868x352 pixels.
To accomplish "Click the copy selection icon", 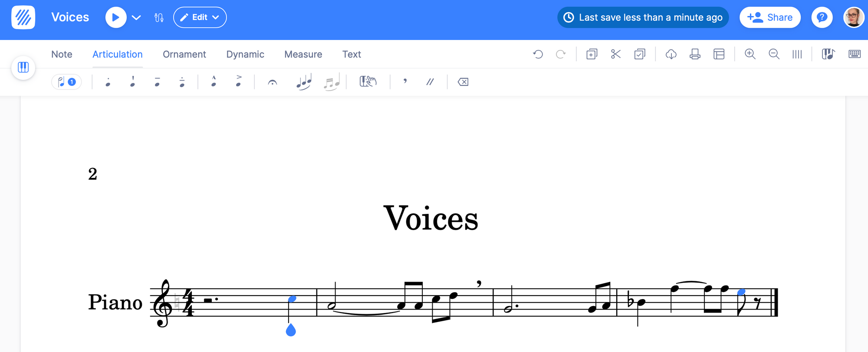I will click(x=592, y=54).
